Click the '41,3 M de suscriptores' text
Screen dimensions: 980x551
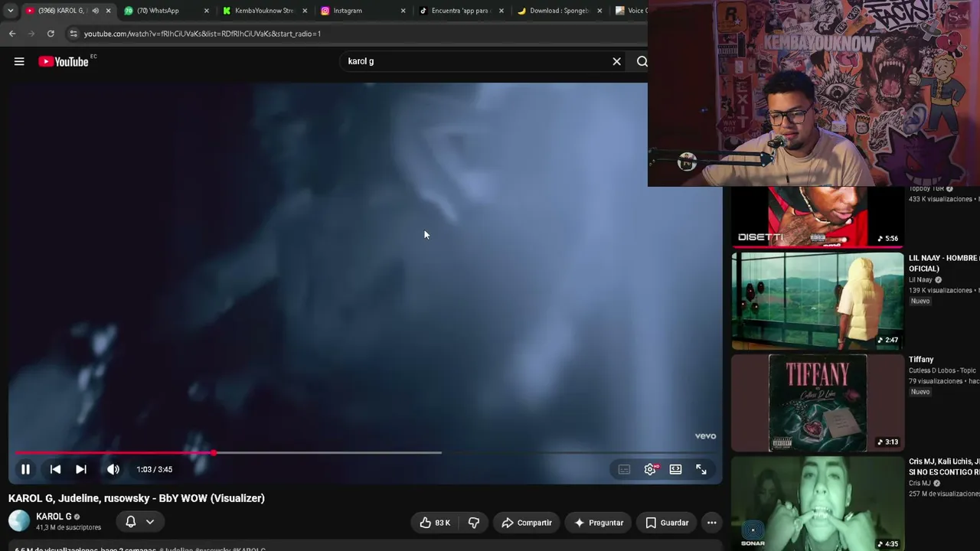click(x=68, y=527)
